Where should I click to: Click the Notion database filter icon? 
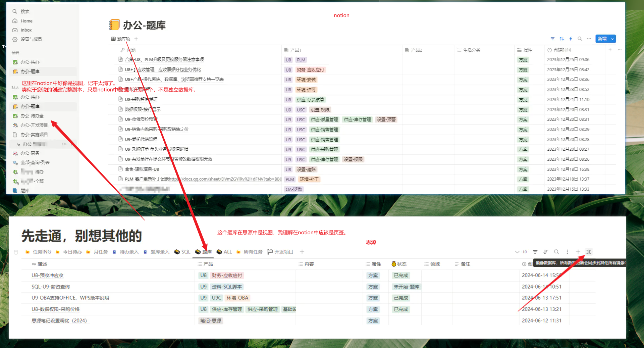(552, 39)
